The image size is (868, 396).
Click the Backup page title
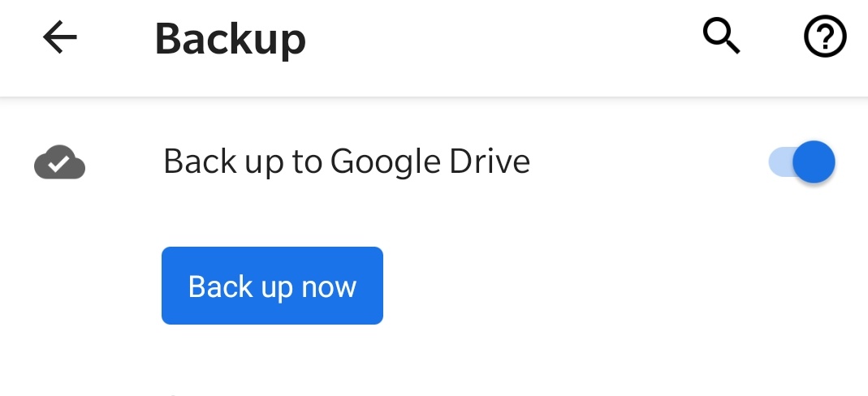(x=231, y=39)
